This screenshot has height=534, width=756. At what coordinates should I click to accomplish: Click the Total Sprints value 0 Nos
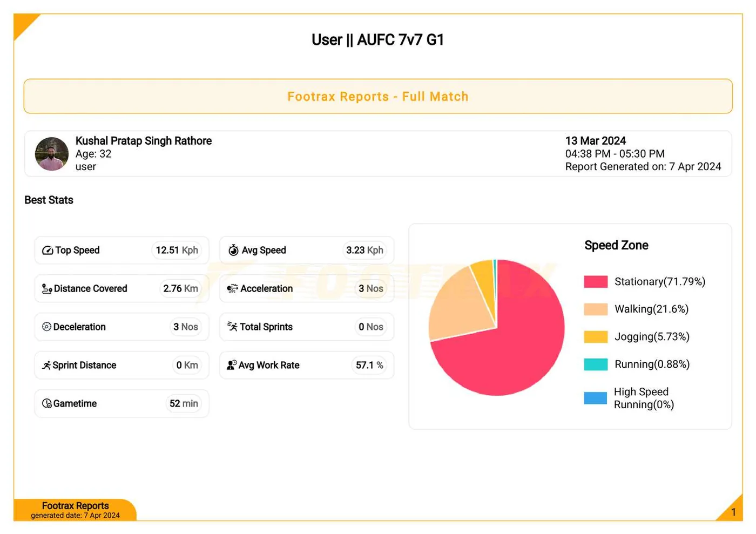371,327
